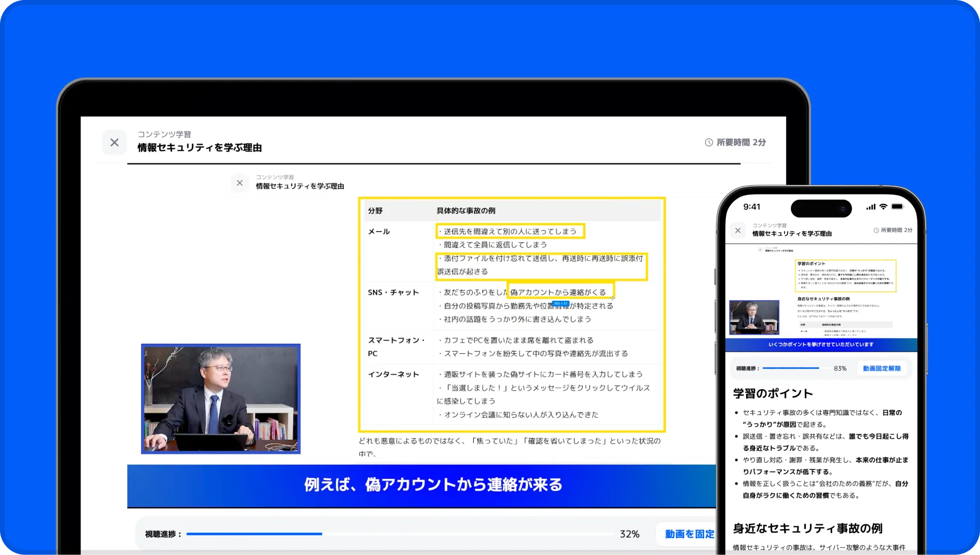Screen dimensions: 980x555
Task: Click the SNS・チャット row label
Action: (393, 293)
